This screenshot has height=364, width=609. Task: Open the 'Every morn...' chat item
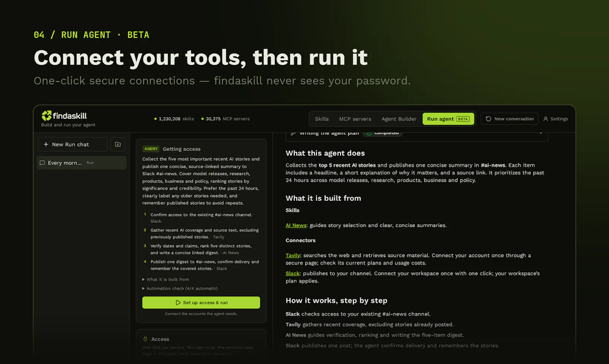pyautogui.click(x=81, y=163)
